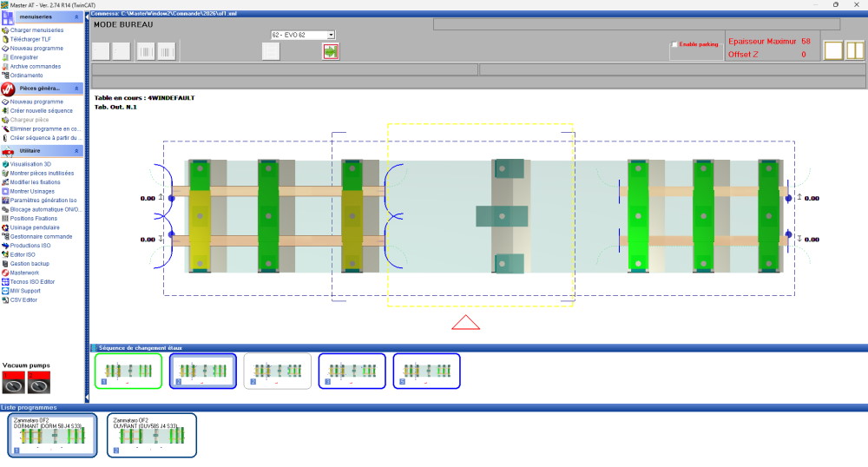Viewport: 868px width, 467px height.
Task: Select Montrer Usinages
Action: tap(32, 192)
